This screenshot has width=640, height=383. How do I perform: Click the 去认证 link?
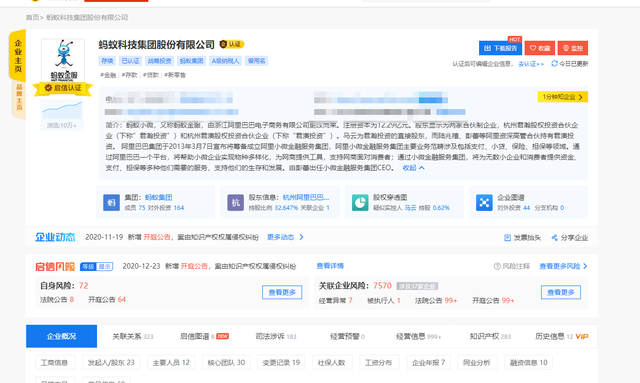[x=531, y=64]
